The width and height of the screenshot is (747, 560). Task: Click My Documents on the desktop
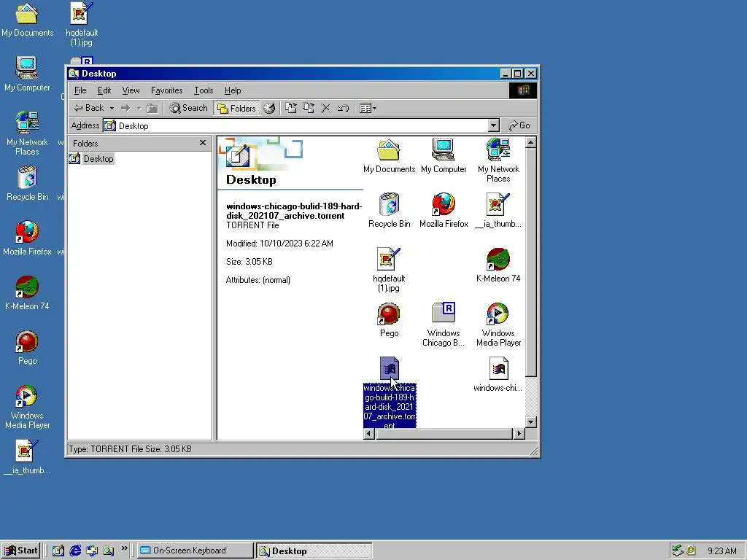27,20
